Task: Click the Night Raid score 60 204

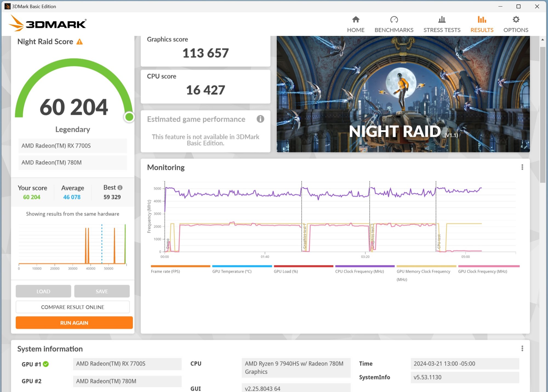Action: pos(74,107)
